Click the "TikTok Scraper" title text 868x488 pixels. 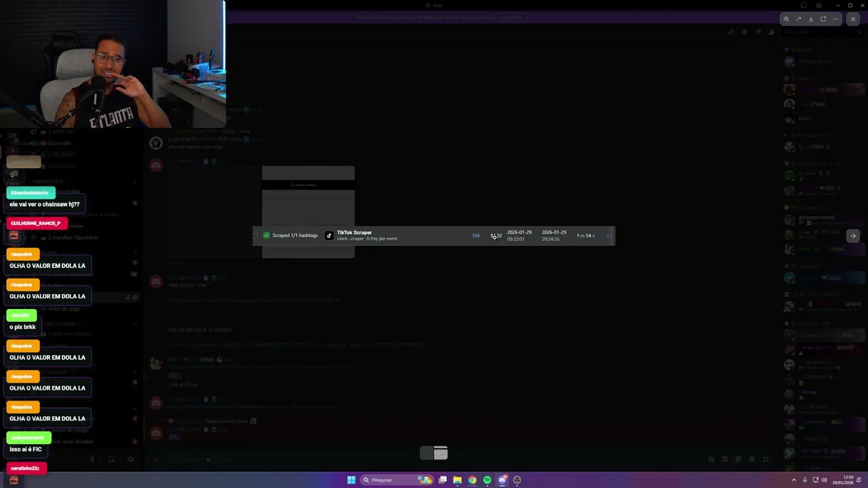[354, 232]
